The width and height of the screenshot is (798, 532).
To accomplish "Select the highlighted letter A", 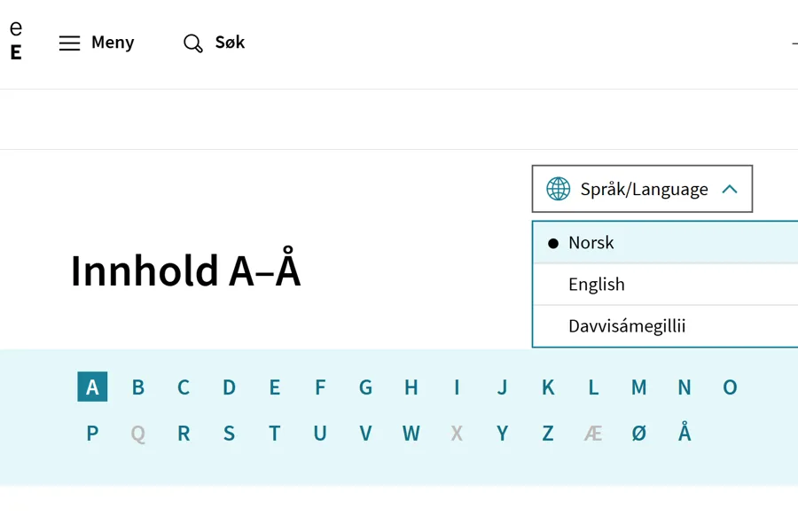I will click(92, 387).
